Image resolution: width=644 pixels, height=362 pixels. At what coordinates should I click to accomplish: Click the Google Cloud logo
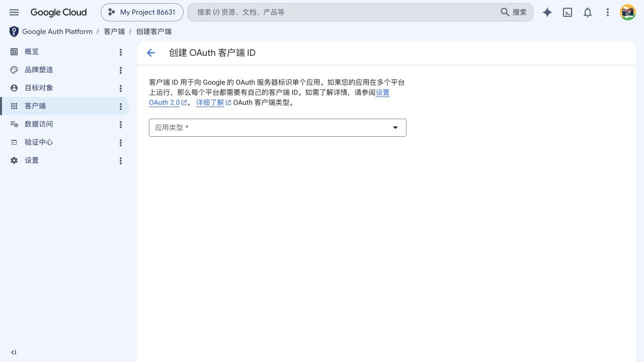coord(58,12)
